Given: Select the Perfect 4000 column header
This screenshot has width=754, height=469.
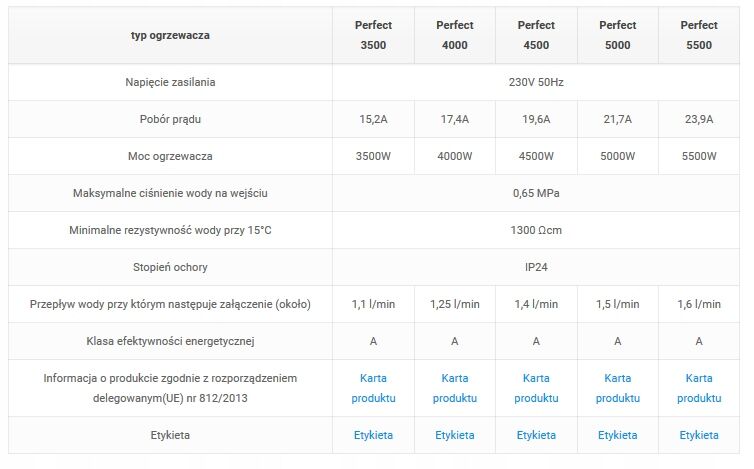Looking at the screenshot, I should (455, 35).
